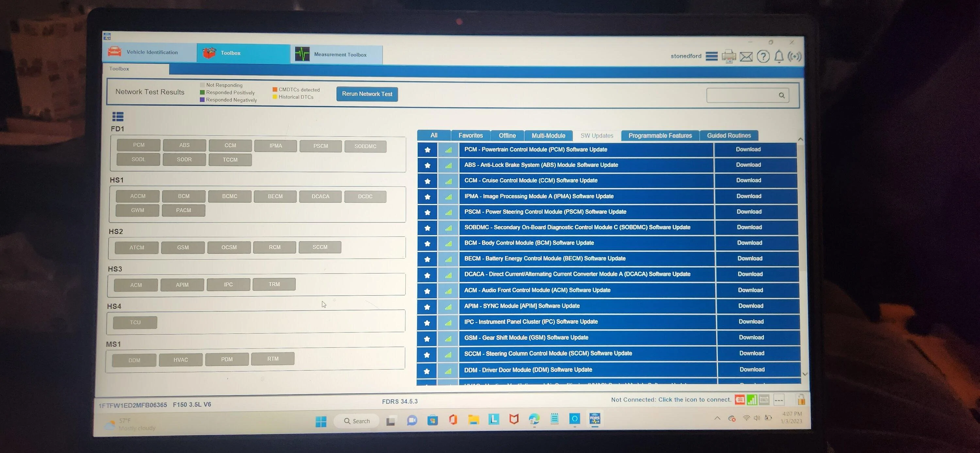The height and width of the screenshot is (453, 980).
Task: Select the SW Updates filter tab
Action: pos(596,136)
